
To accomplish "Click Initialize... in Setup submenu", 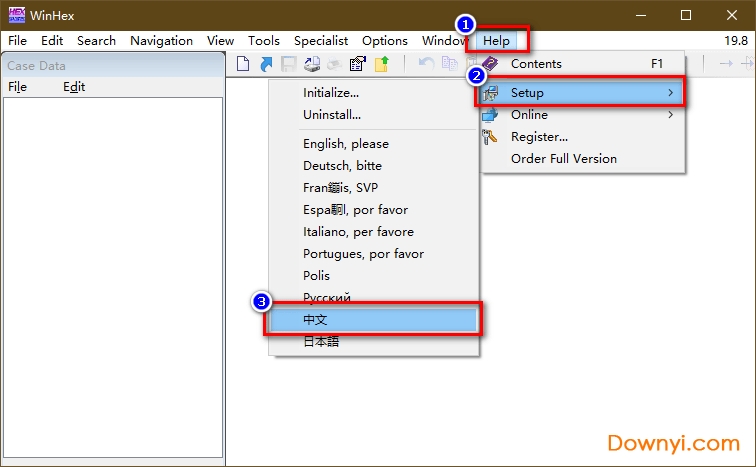I will click(x=331, y=93).
